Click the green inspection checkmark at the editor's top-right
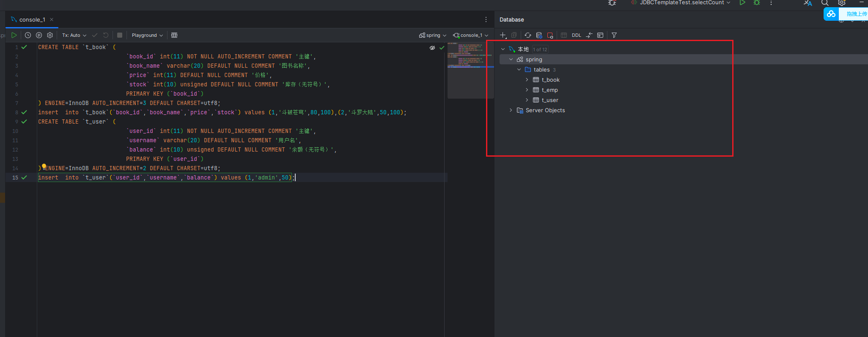Viewport: 868px width, 337px height. [442, 48]
